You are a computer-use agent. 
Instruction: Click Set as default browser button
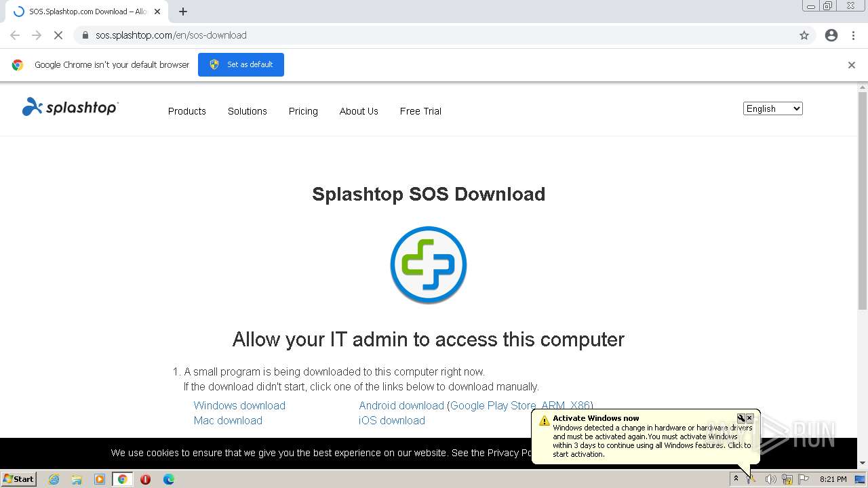click(241, 64)
